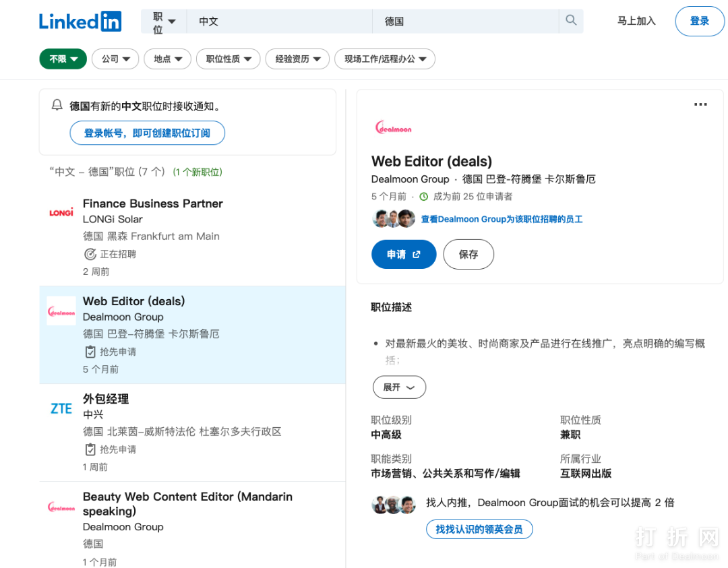Click the location search field showing 德国
This screenshot has width=728, height=568.
465,22
